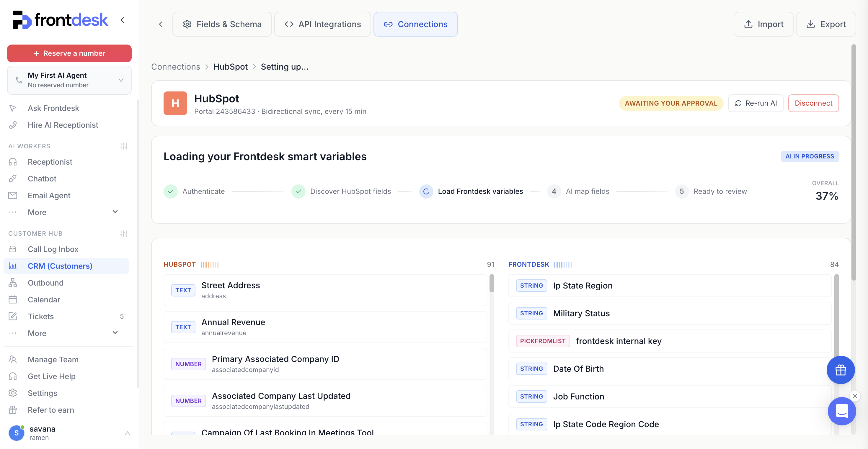Click the AI map fields step
The image size is (868, 449).
578,191
